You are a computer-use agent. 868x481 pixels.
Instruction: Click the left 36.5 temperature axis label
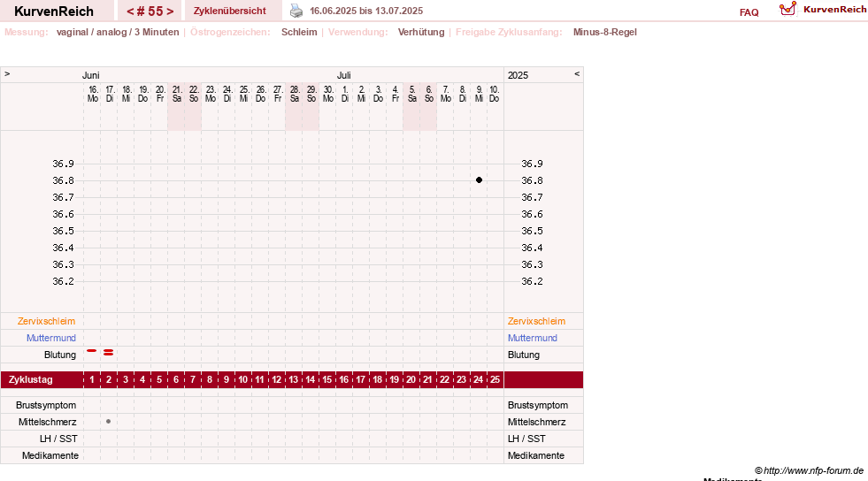point(63,231)
